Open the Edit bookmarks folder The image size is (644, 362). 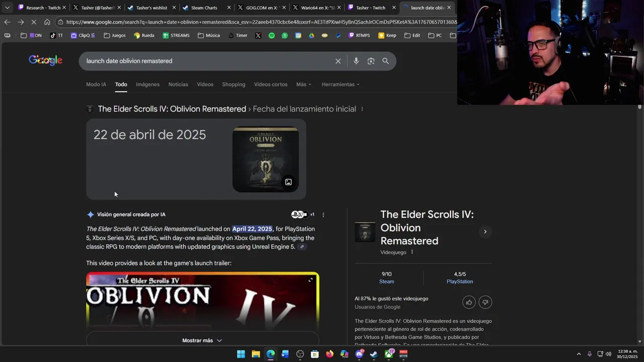click(x=412, y=35)
